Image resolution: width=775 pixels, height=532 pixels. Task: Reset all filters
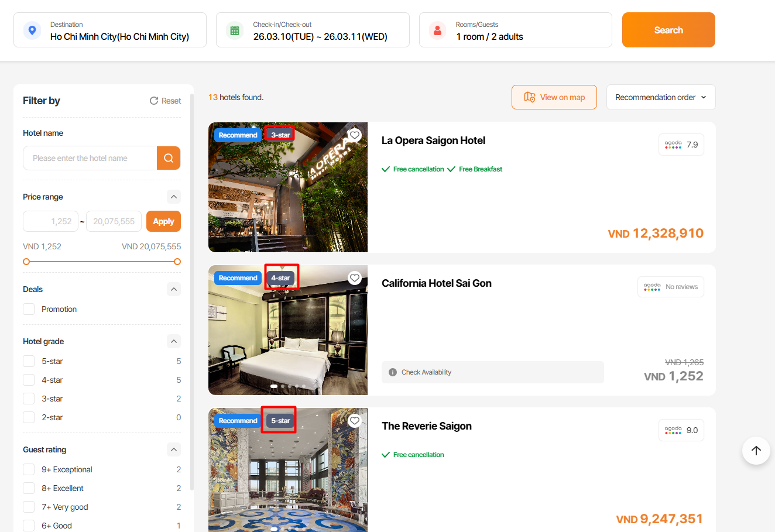click(x=165, y=101)
